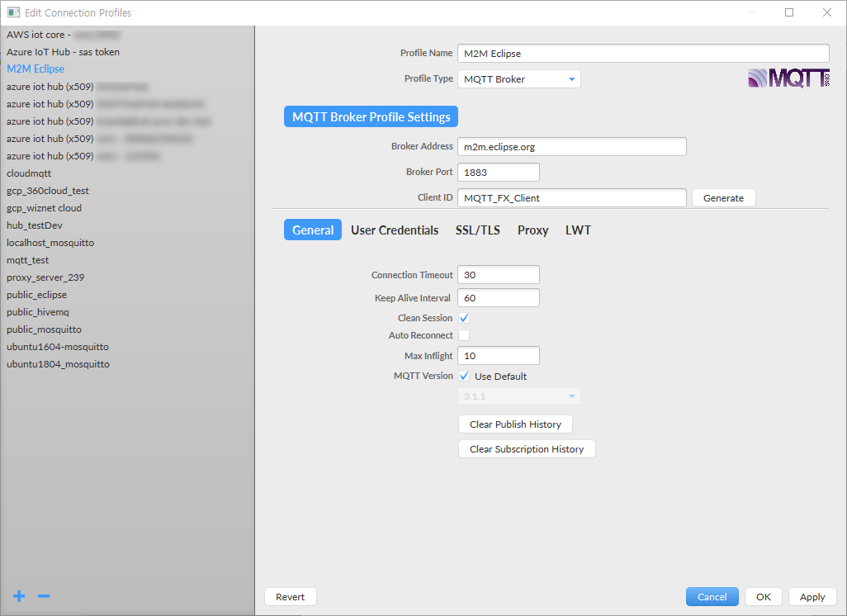Close the Edit Connection Profiles window
847x616 pixels.
pos(827,12)
